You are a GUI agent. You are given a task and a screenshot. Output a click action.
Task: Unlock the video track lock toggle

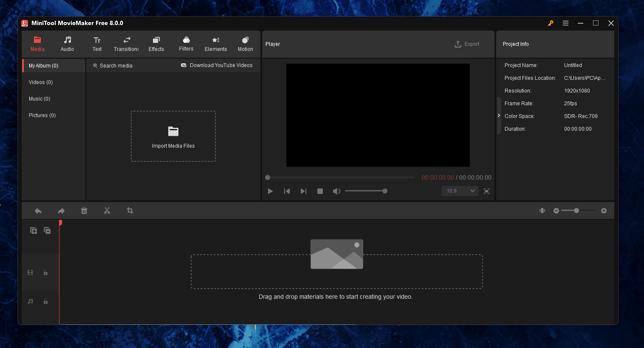pyautogui.click(x=45, y=272)
